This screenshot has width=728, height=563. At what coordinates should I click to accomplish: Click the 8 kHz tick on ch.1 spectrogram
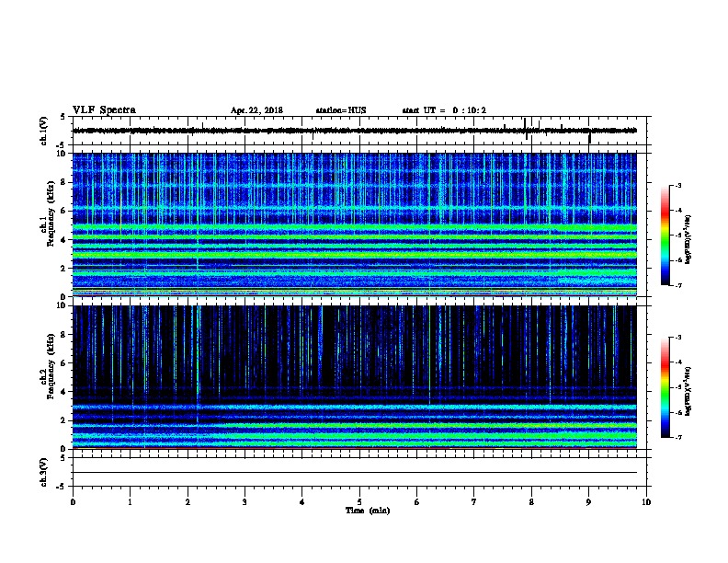[x=63, y=182]
